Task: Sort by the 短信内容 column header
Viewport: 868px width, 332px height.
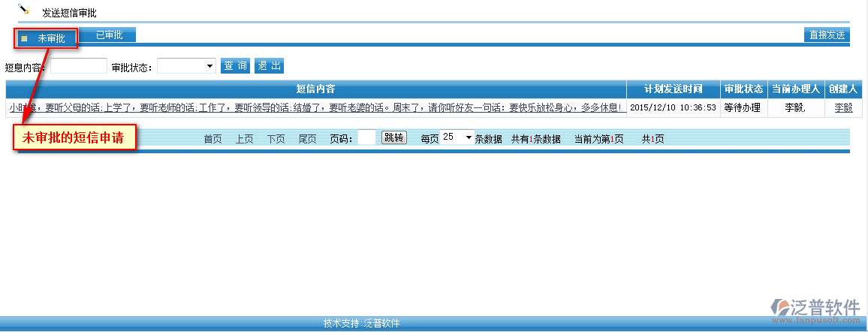Action: click(x=315, y=89)
